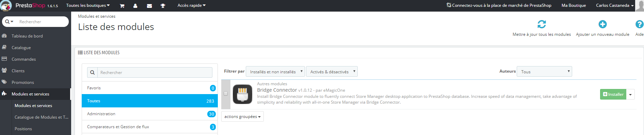Open the arrow next to Installer button
644x135 pixels.
pyautogui.click(x=630, y=94)
